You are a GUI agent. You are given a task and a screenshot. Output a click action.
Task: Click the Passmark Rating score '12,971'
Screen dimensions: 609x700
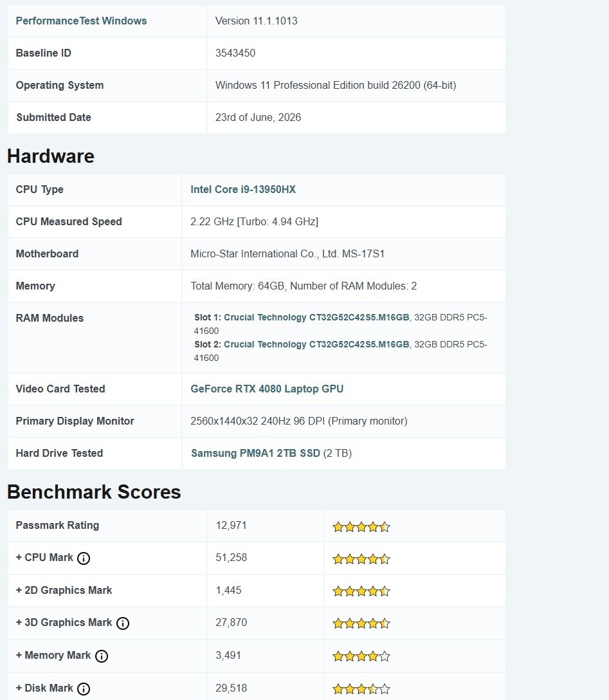[231, 526]
